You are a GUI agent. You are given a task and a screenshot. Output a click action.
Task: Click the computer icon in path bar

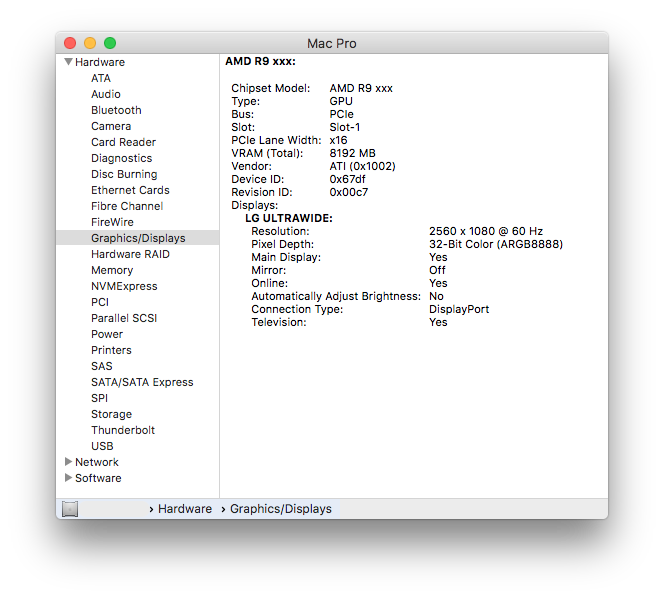70,509
